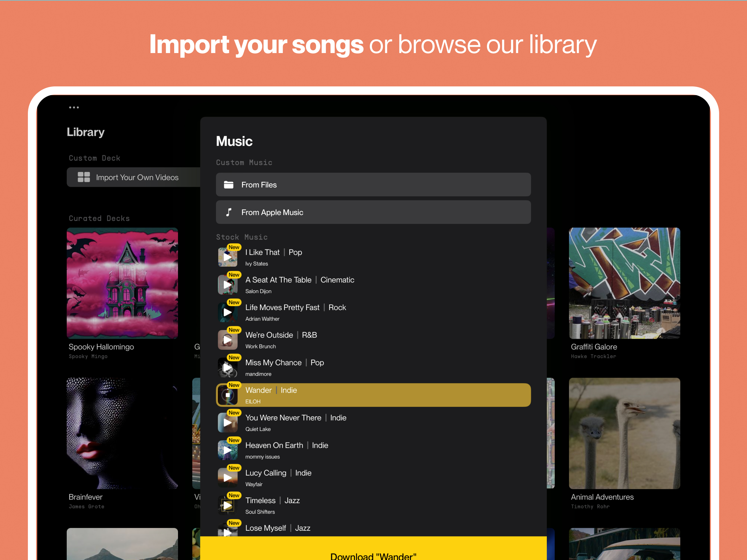The image size is (747, 560).
Task: Play preview of You Were Never There
Action: coord(227,423)
